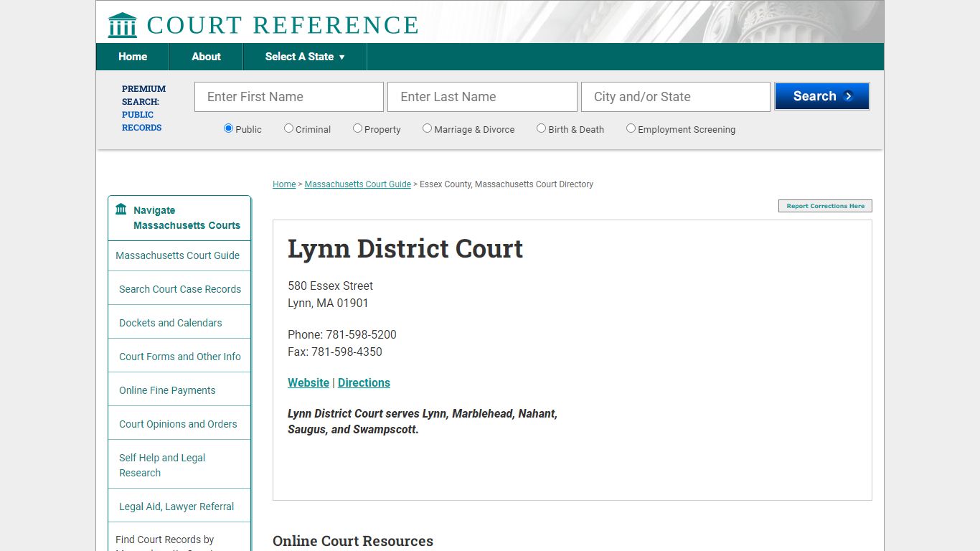Viewport: 980px width, 551px height.
Task: Select the Criminal radio option
Action: tap(288, 128)
